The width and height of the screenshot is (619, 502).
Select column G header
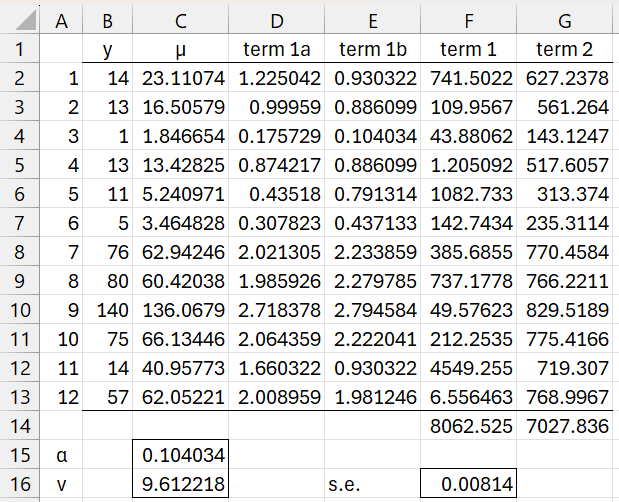(565, 19)
